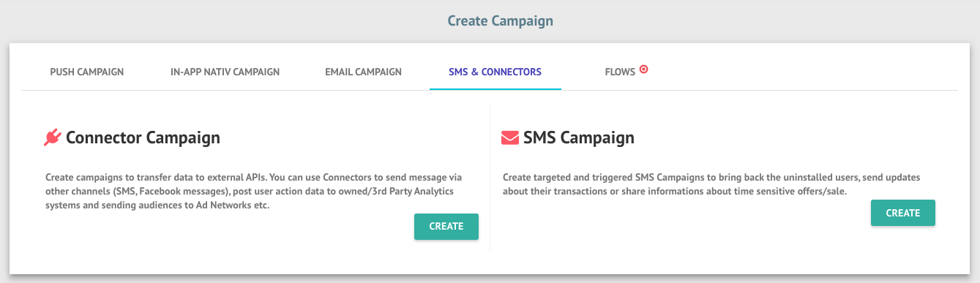Select the SMS & Connectors tab

(x=495, y=72)
